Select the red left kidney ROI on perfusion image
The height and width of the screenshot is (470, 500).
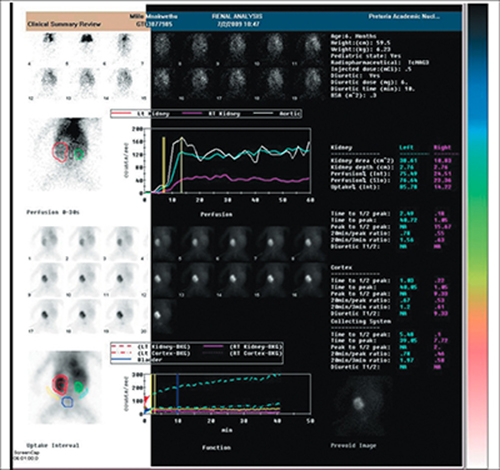[60, 152]
